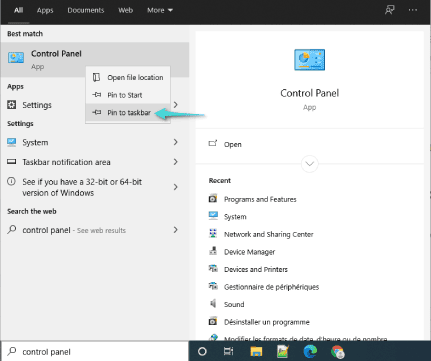Click the magnifier icon beside web result
431x361 pixels.
[x=12, y=229]
